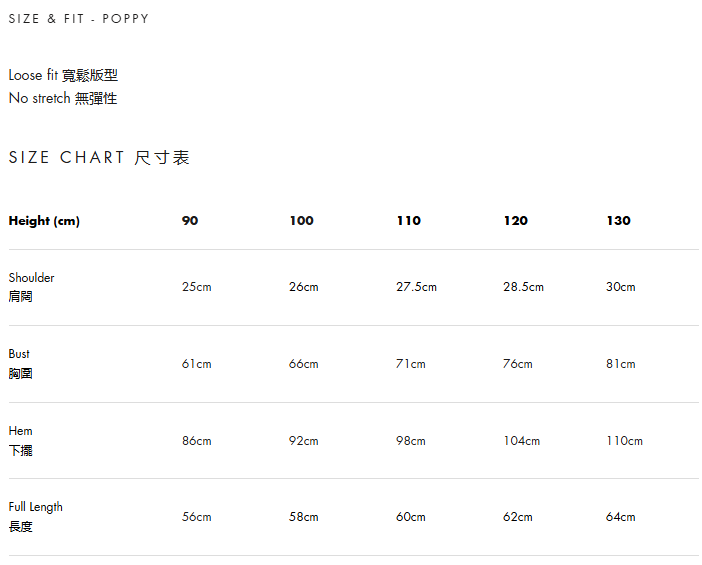702x565 pixels.
Task: Click the 71cm bust value
Action: click(x=410, y=364)
